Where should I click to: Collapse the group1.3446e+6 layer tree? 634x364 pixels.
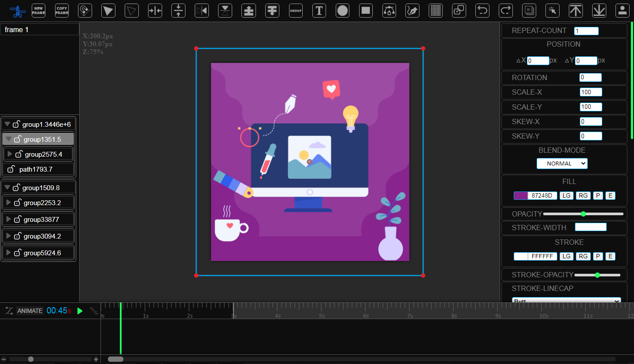point(7,125)
